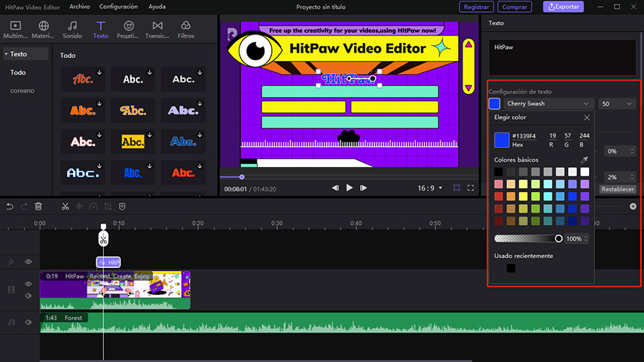
Task: Open the speed gauge tool
Action: point(93,206)
